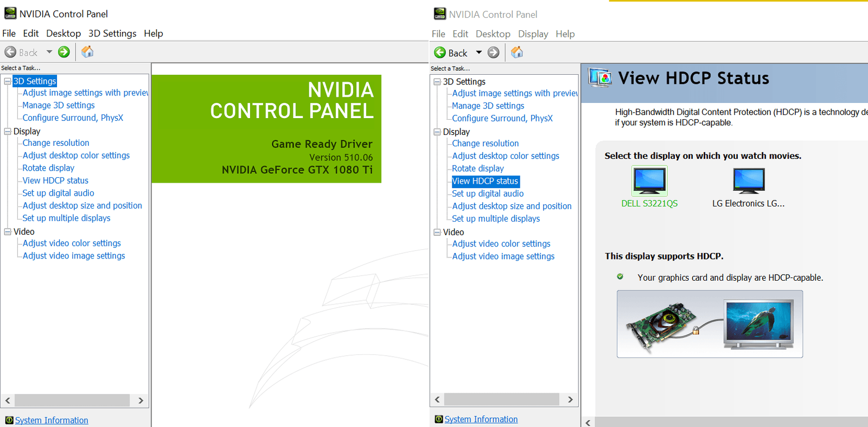Click the HDCP graphics card and display image
Screen dimensions: 868x427
pyautogui.click(x=710, y=324)
